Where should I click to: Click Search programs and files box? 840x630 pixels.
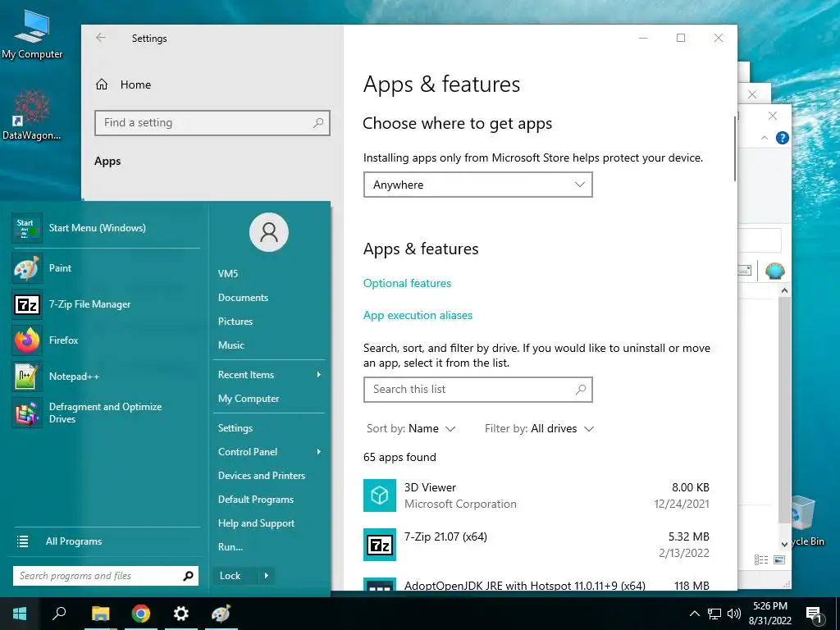click(x=106, y=576)
